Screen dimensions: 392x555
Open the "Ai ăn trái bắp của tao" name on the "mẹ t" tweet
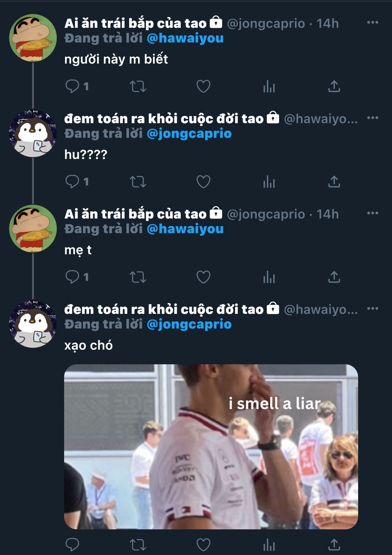[x=136, y=214]
